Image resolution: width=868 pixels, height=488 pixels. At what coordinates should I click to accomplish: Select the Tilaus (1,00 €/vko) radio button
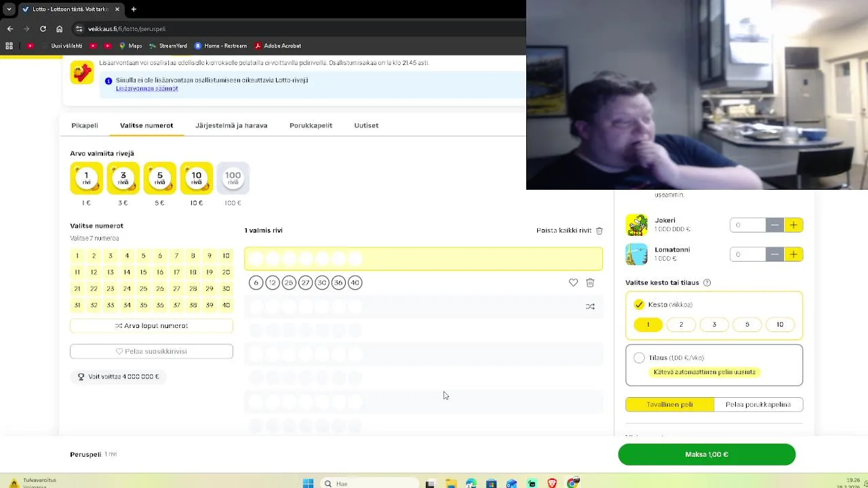click(639, 358)
